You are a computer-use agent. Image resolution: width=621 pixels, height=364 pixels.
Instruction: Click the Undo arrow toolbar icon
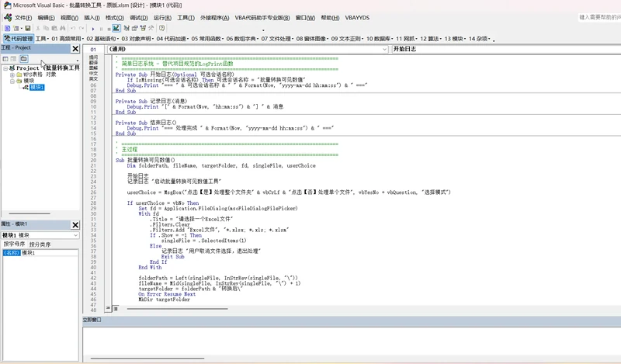click(73, 28)
